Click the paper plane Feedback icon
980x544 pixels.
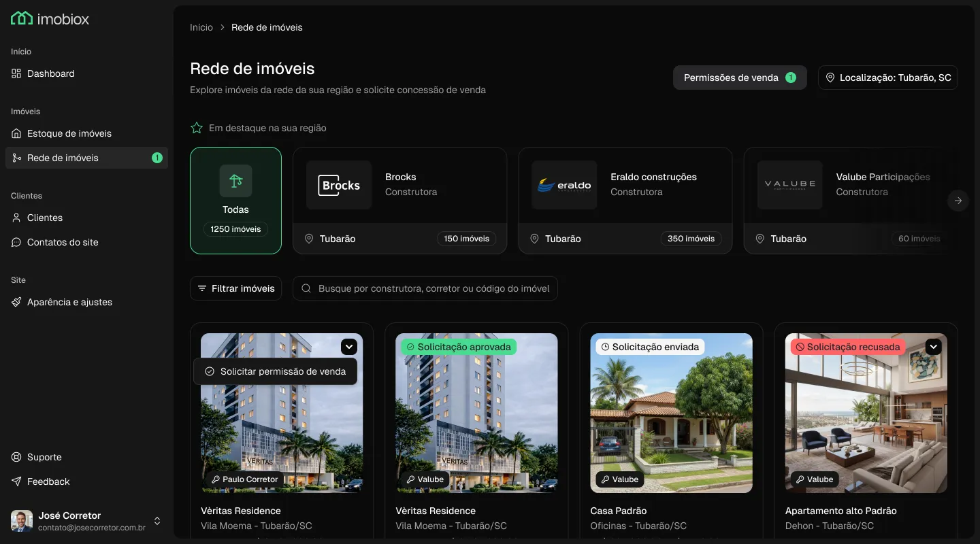pos(16,481)
